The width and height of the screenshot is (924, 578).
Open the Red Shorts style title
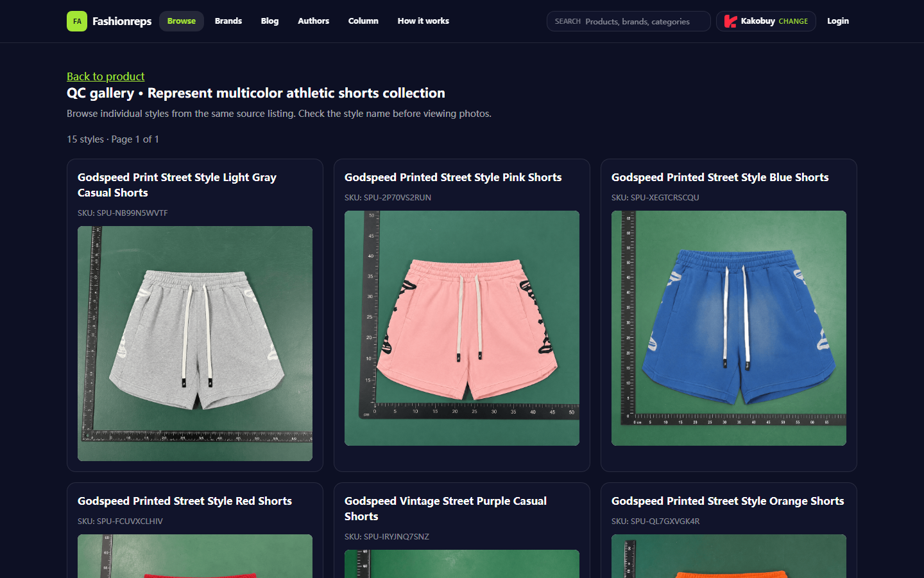[x=185, y=501]
